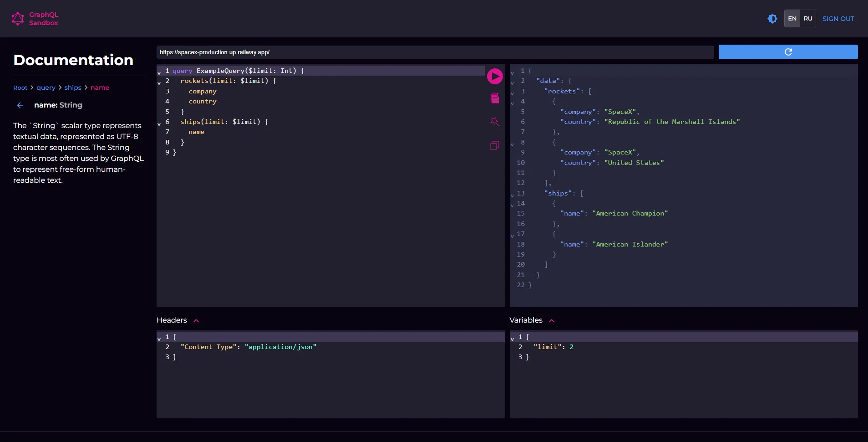
Task: Click the "limit": 2 variable line
Action: pyautogui.click(x=553, y=347)
